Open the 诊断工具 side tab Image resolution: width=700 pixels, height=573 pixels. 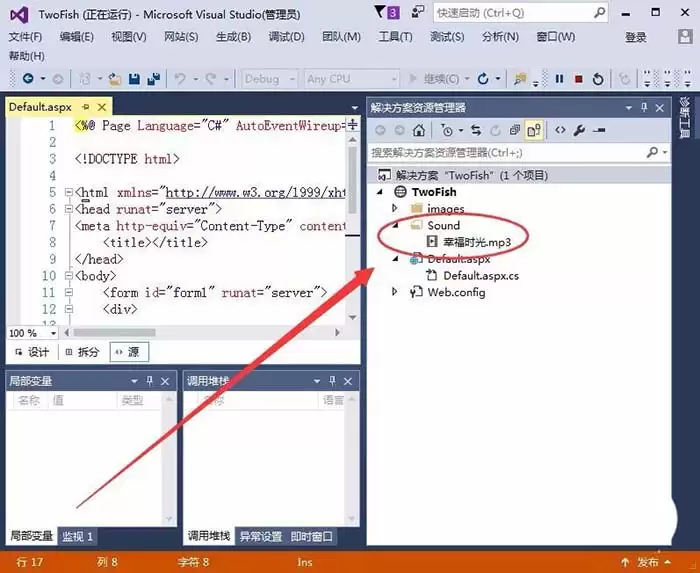coord(685,118)
